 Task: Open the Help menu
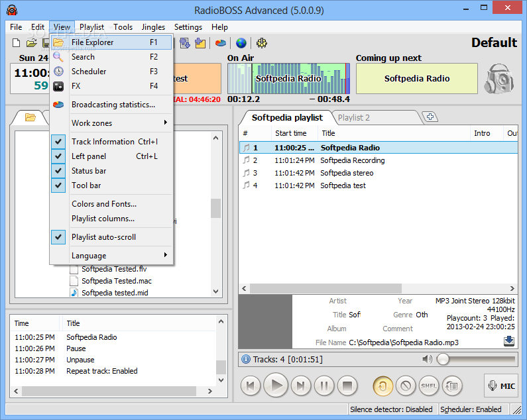pos(219,27)
